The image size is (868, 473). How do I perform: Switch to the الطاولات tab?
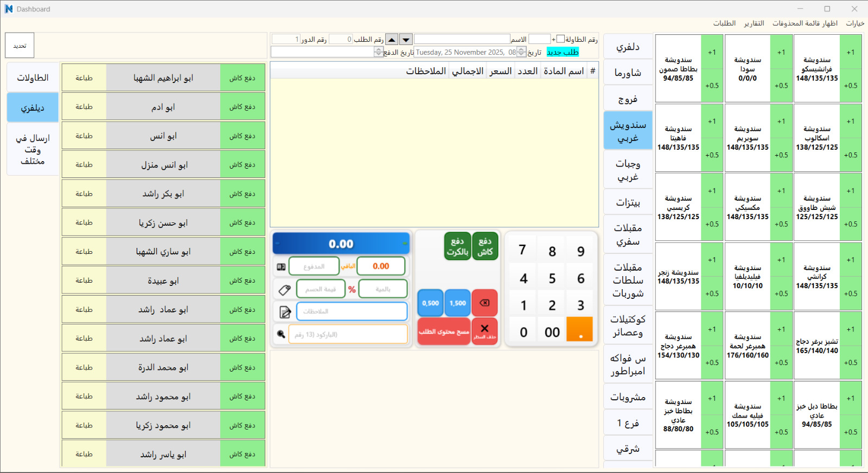coord(33,78)
